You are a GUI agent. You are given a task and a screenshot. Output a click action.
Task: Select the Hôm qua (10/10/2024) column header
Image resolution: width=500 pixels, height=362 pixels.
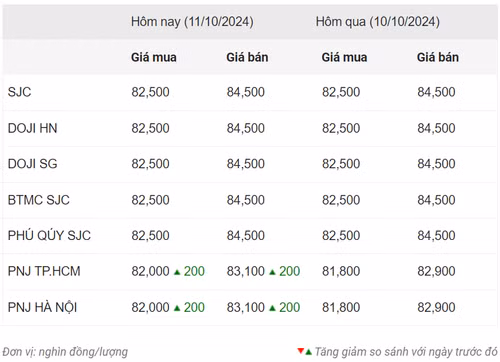click(378, 22)
